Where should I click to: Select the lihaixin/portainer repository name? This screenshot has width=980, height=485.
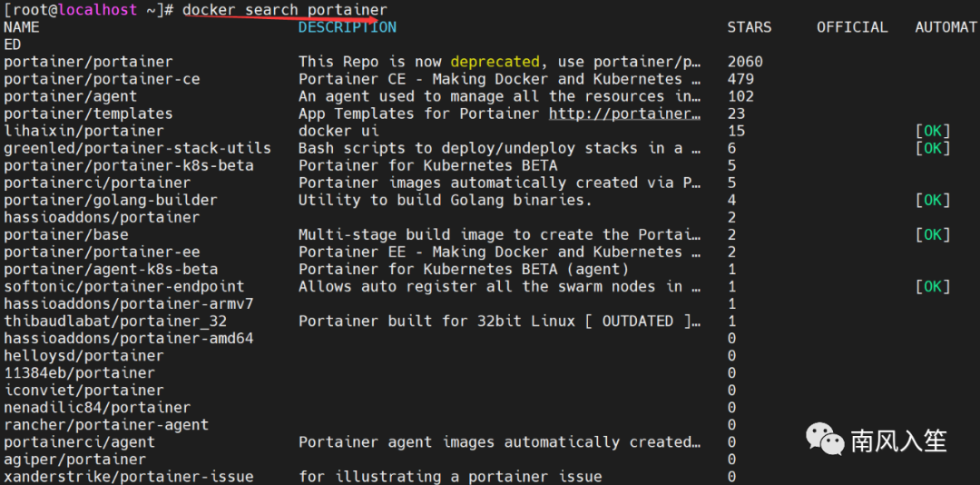[83, 132]
